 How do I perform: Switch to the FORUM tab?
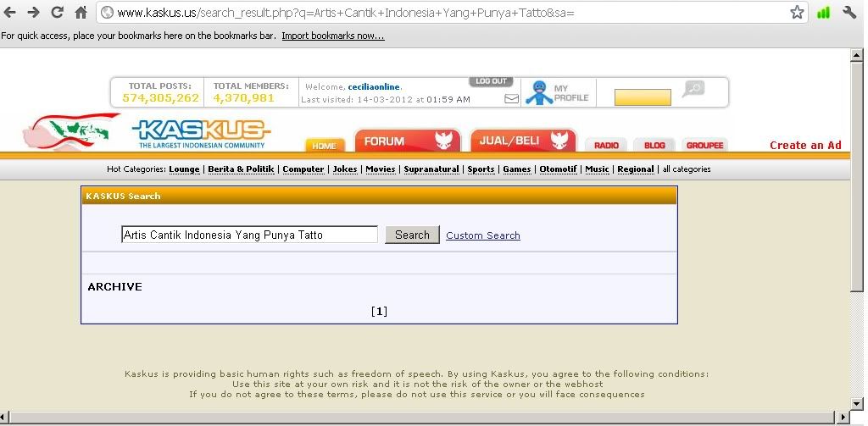407,141
